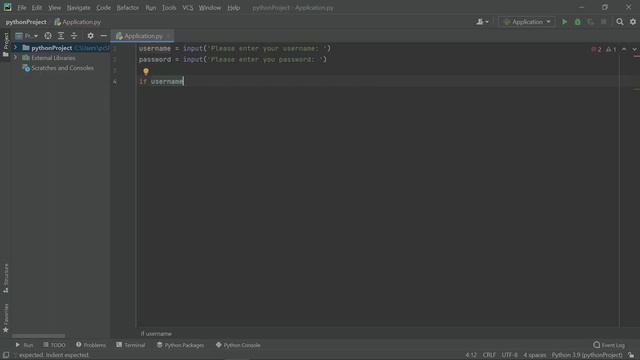The height and width of the screenshot is (360, 640).
Task: Run with coverage icon
Action: [591, 22]
